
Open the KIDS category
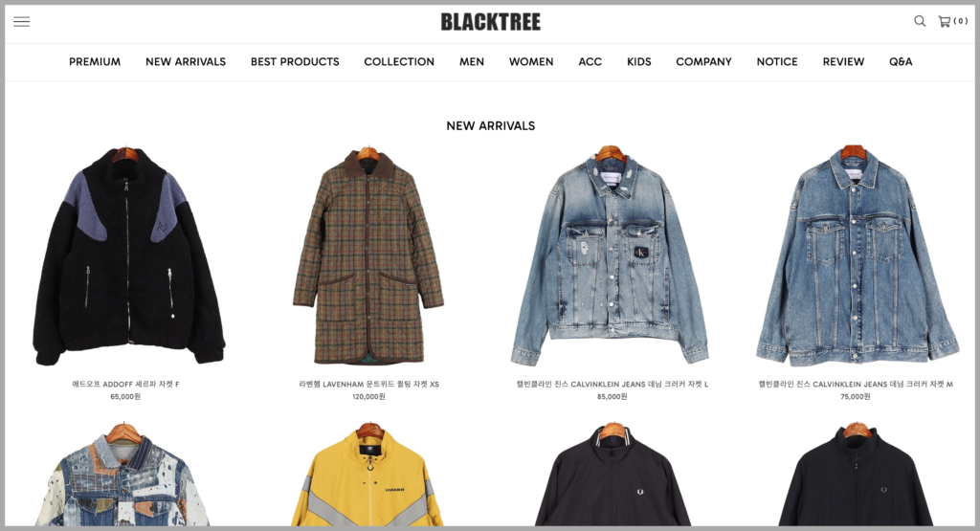coord(638,62)
